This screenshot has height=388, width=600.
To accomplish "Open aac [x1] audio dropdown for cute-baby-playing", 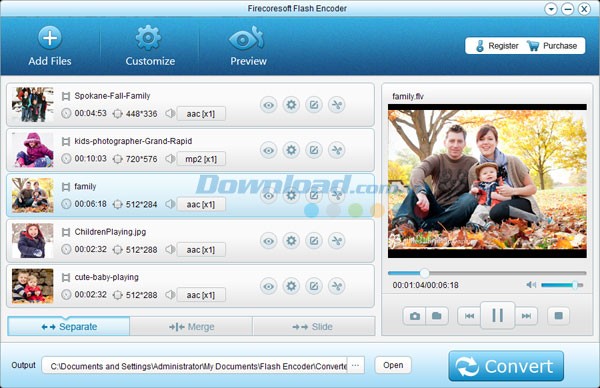I will click(201, 295).
